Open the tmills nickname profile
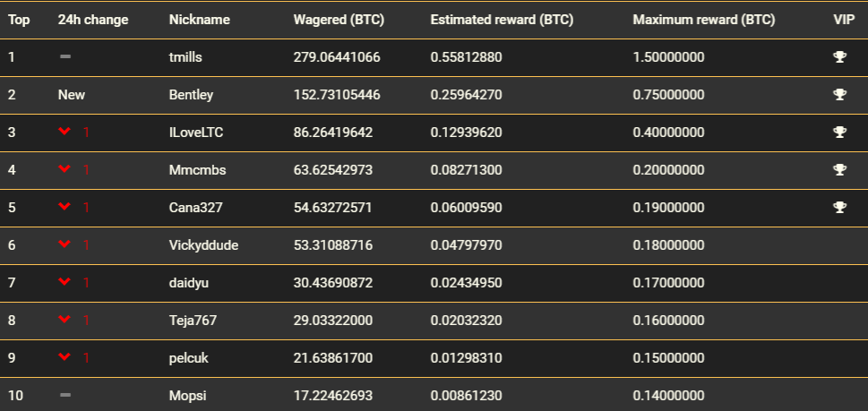The width and height of the screenshot is (868, 411). coord(185,57)
